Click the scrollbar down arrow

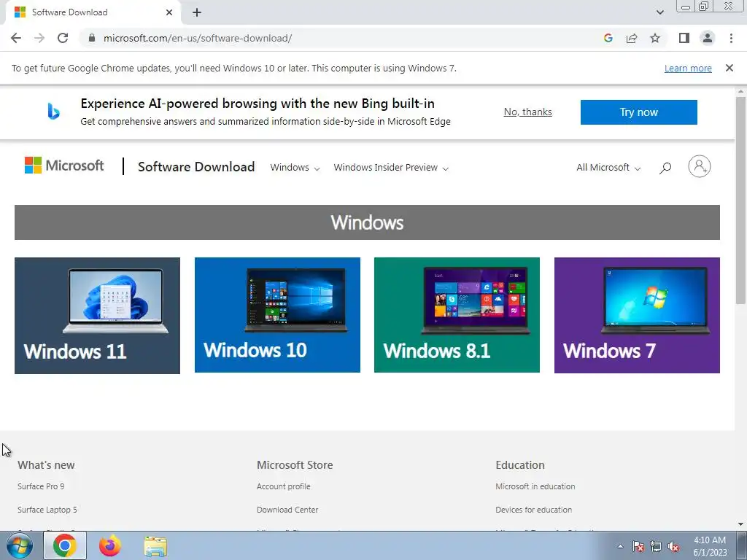point(740,524)
